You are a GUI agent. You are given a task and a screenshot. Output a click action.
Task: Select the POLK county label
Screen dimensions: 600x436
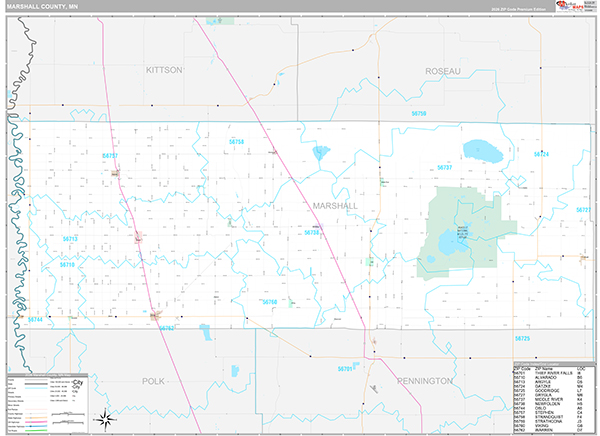coord(153,381)
